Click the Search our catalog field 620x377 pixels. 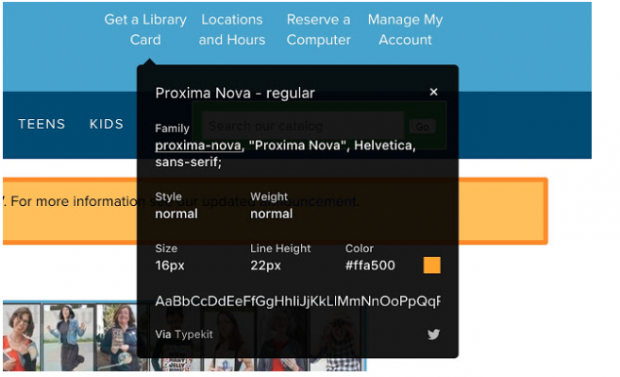(x=302, y=126)
